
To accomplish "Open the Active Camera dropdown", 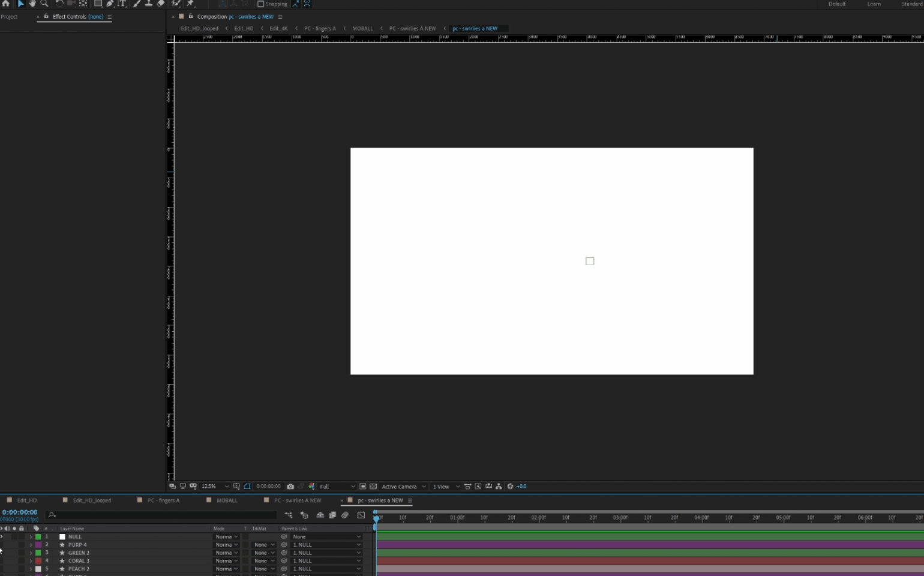I will pyautogui.click(x=404, y=487).
